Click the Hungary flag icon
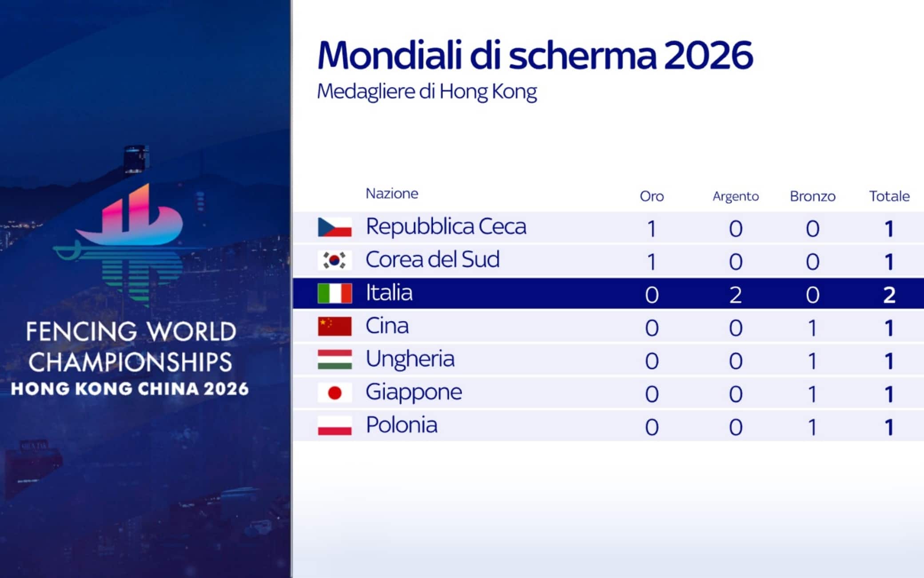Image resolution: width=924 pixels, height=578 pixels. (335, 360)
